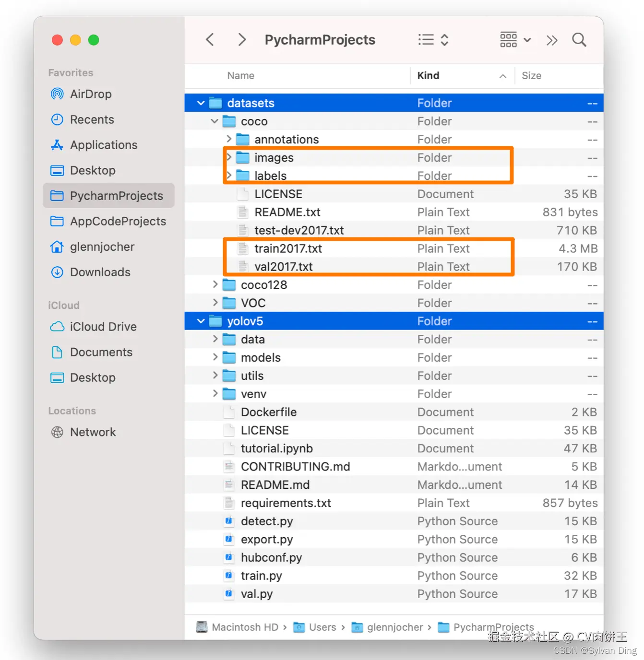Click glennjocher in the path bar
This screenshot has height=660, width=644.
[x=387, y=627]
